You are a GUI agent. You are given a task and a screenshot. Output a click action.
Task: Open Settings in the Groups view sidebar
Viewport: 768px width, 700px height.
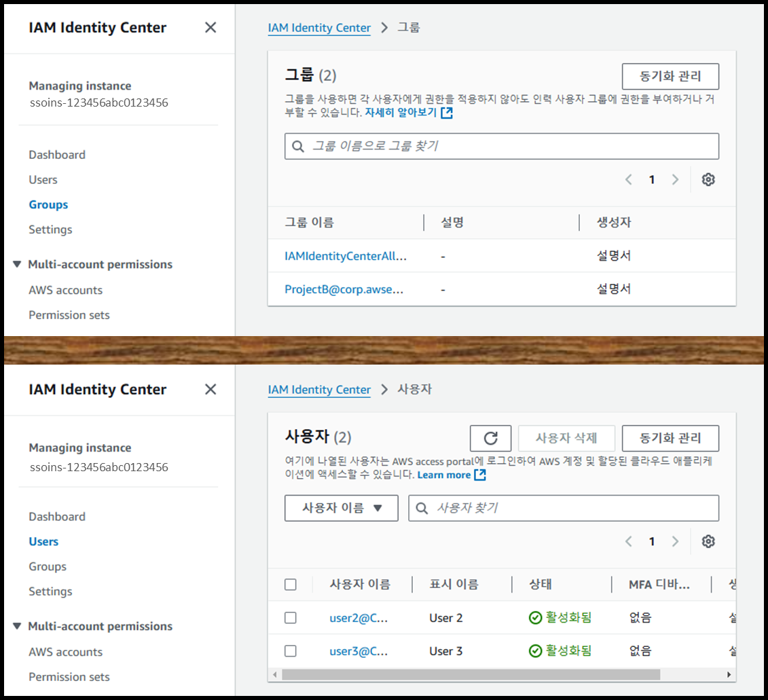coord(50,229)
